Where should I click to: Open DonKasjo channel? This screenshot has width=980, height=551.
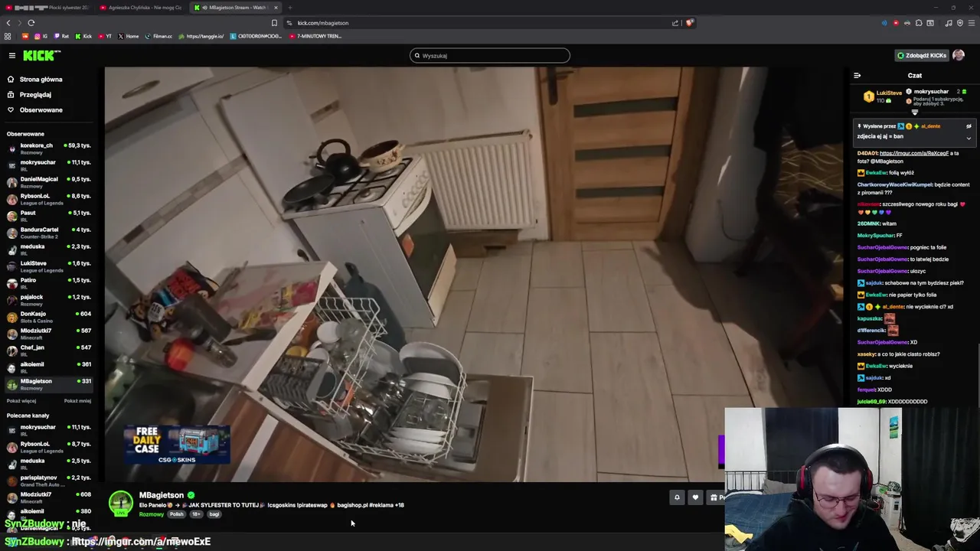[x=49, y=317]
